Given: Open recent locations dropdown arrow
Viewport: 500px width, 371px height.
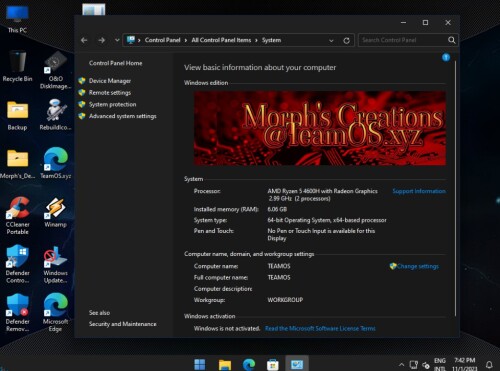Looking at the screenshot, I should pyautogui.click(x=117, y=40).
